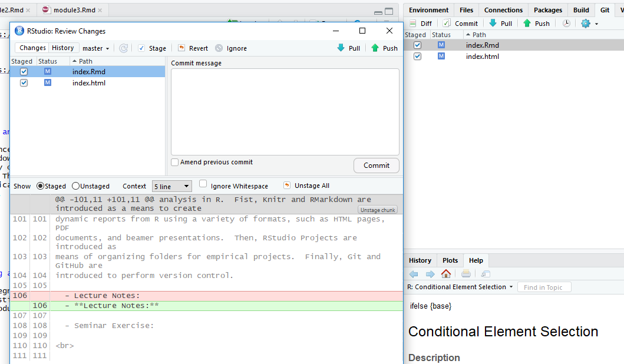Click the Unstage chunk button

[378, 210]
